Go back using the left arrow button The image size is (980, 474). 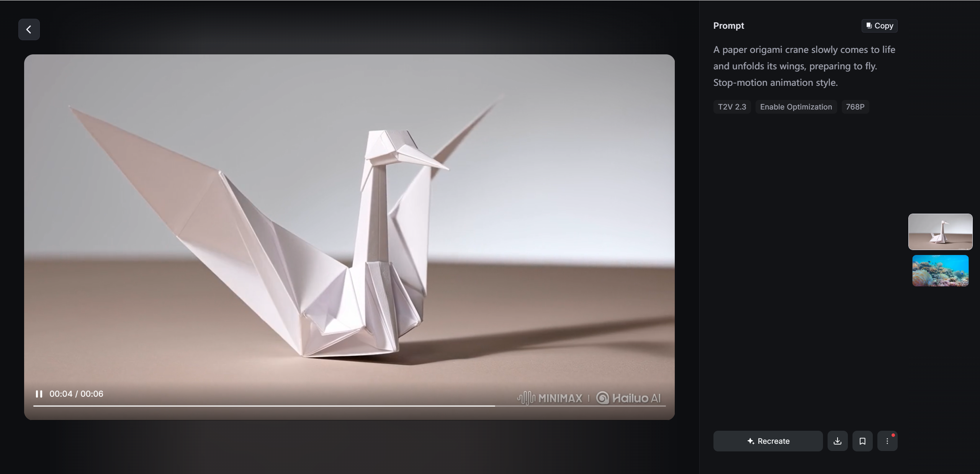[29, 29]
